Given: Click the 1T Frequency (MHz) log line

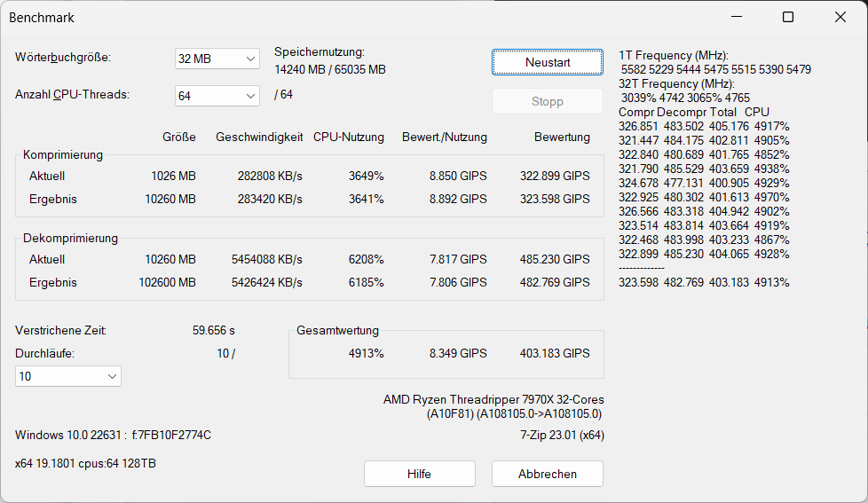Looking at the screenshot, I should point(674,55).
